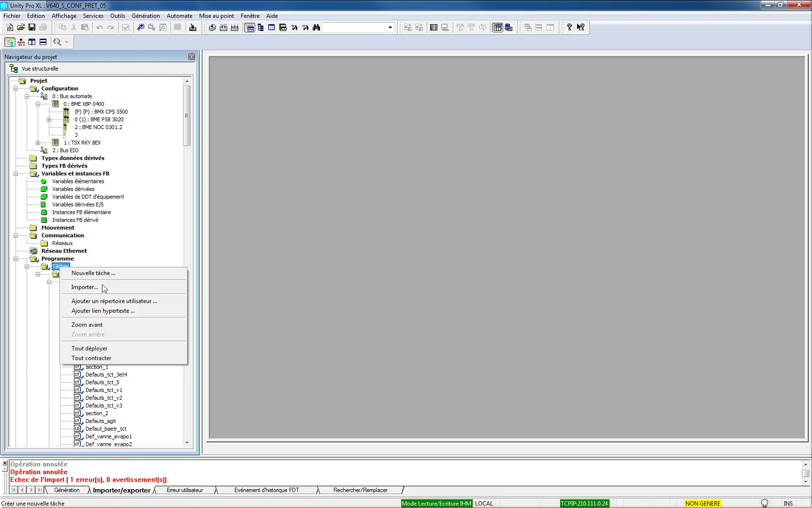Close the Navigateur du projet panel
The height and width of the screenshot is (508, 812).
191,57
